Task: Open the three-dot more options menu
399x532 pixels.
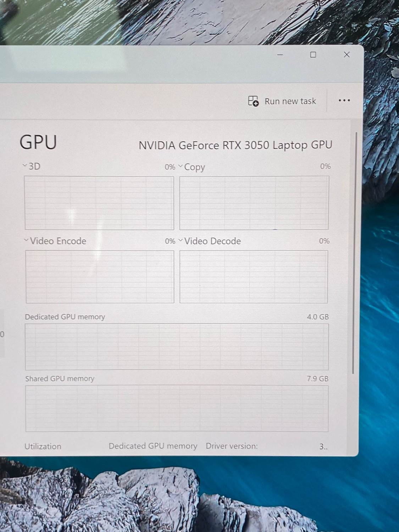Action: (x=344, y=101)
